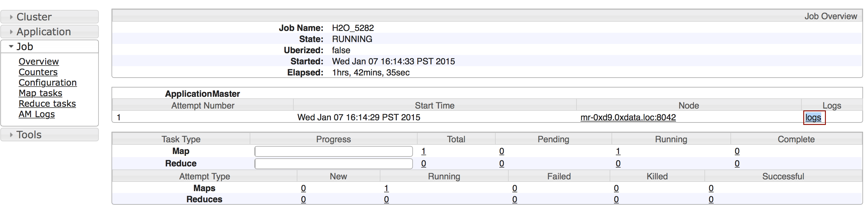Image resolution: width=868 pixels, height=214 pixels.
Task: Collapse the Job sidebar section
Action: click(x=24, y=46)
